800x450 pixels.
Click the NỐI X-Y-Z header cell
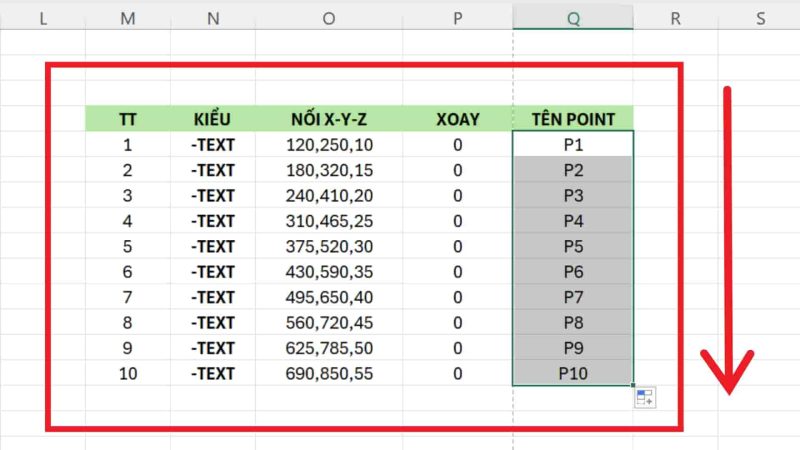329,119
